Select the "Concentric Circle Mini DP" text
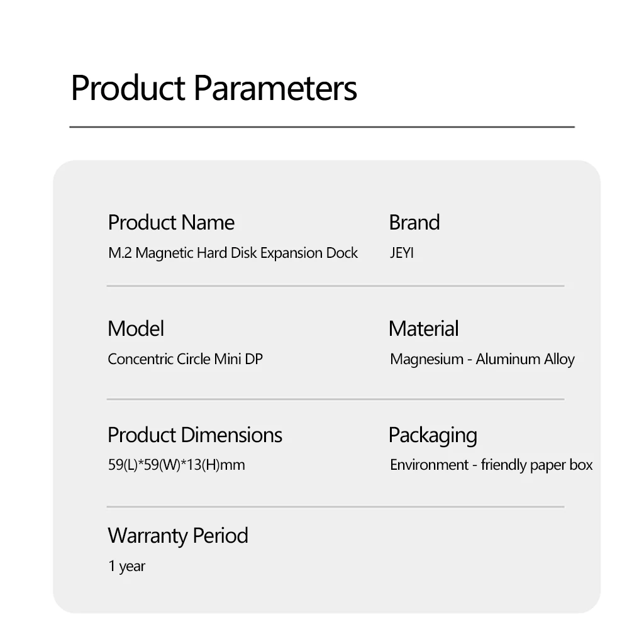The width and height of the screenshot is (644, 644). click(x=185, y=360)
